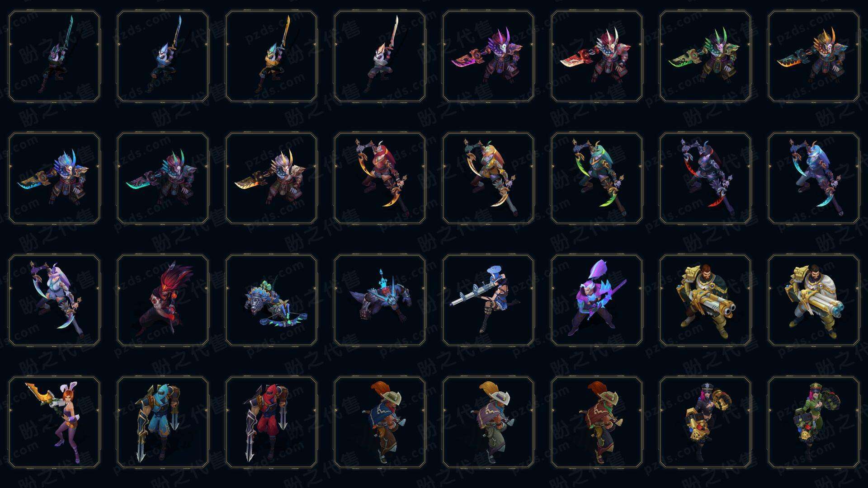The width and height of the screenshot is (868, 488).
Task: Open the sniper girl with blue hat
Action: [x=488, y=300]
